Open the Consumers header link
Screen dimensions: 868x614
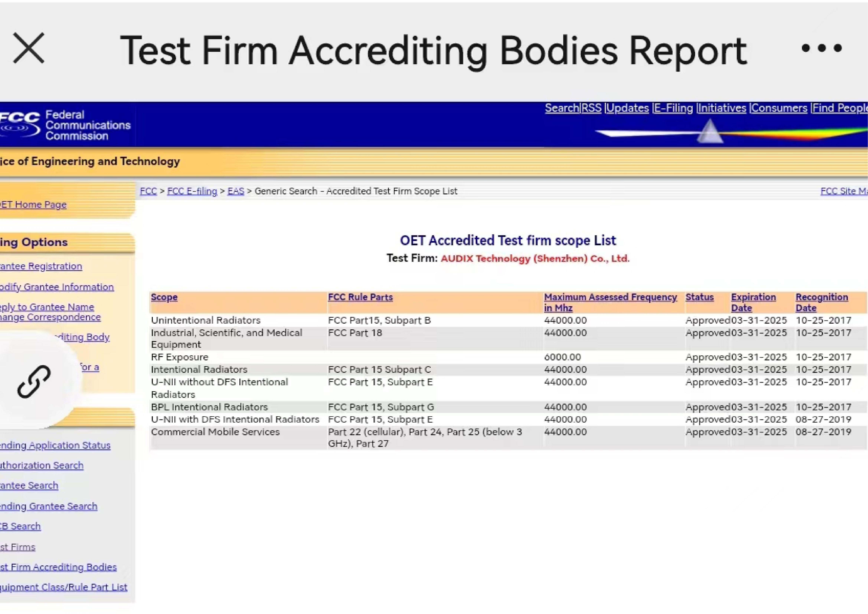(x=779, y=108)
